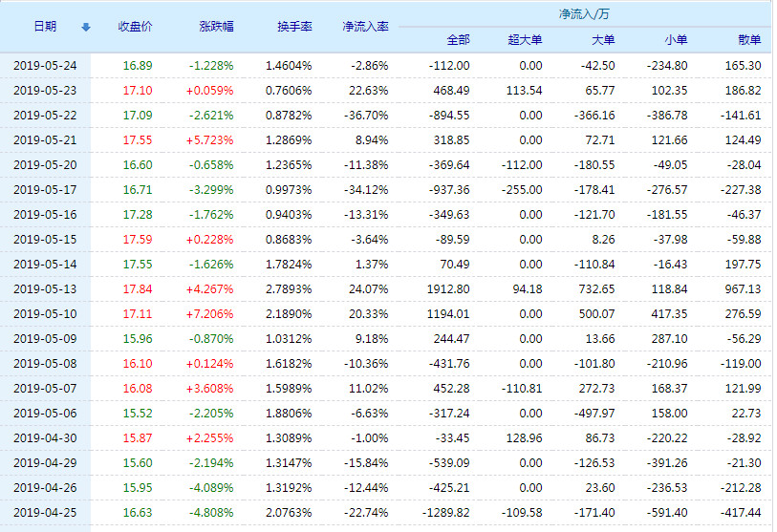
Task: Click retail order value -417.44
Action: point(741,513)
